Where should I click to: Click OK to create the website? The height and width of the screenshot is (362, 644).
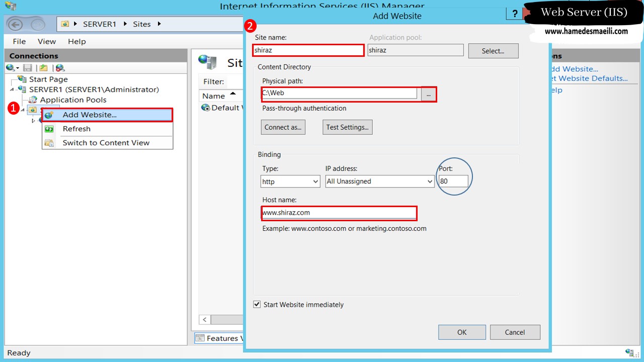pyautogui.click(x=462, y=332)
